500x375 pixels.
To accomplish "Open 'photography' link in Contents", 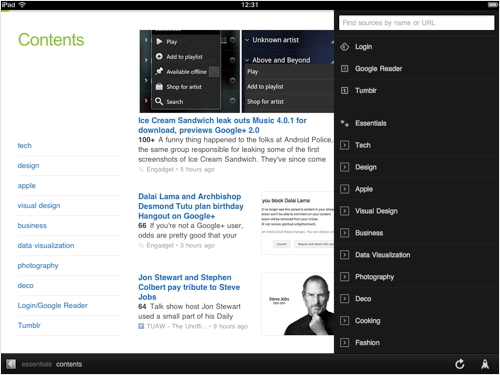I will tap(38, 266).
